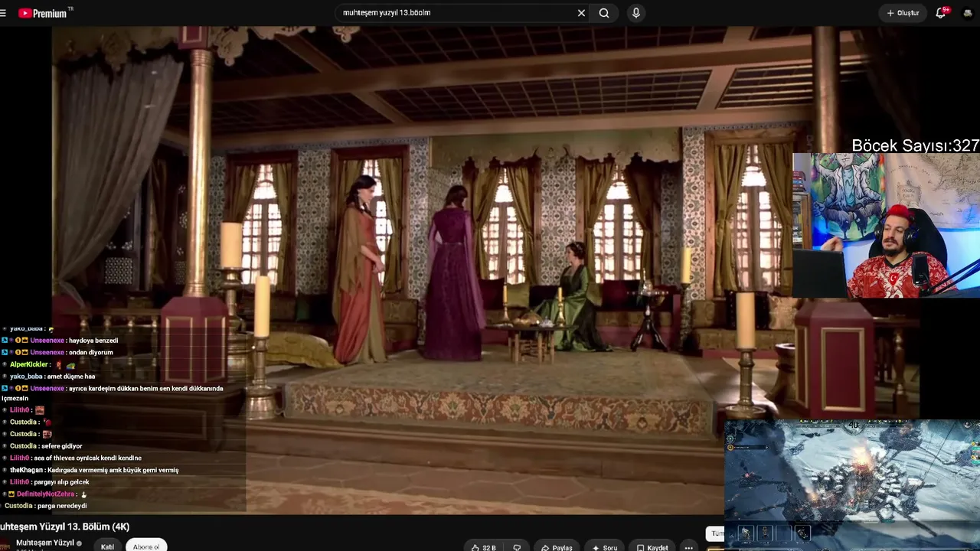Click the AlperKickler username in chat
Image resolution: width=980 pixels, height=551 pixels.
(29, 364)
